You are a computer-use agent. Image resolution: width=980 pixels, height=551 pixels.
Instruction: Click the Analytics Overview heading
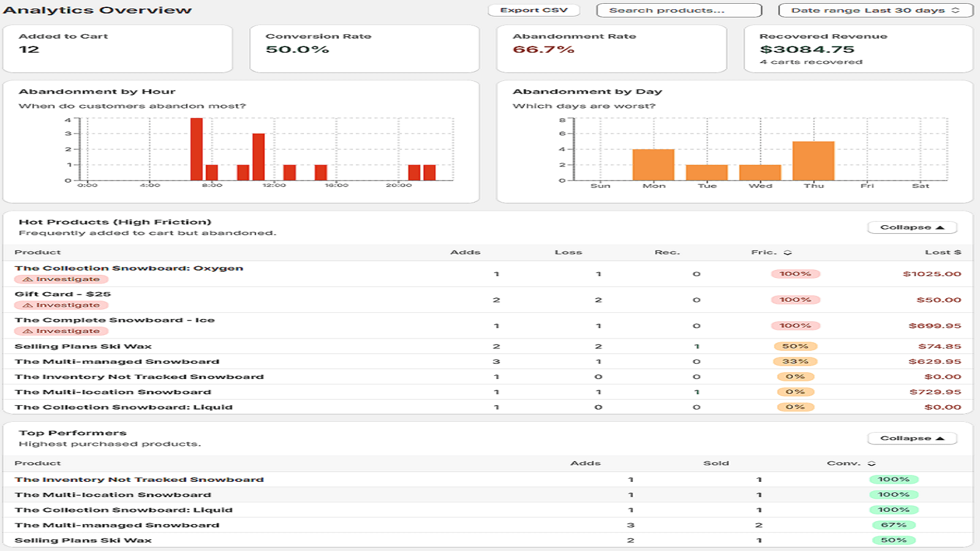97,10
